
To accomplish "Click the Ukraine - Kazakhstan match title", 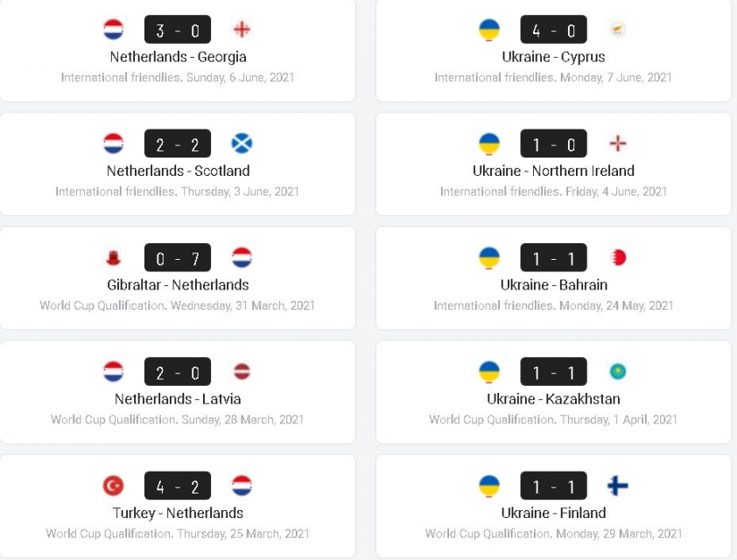I will [x=554, y=399].
